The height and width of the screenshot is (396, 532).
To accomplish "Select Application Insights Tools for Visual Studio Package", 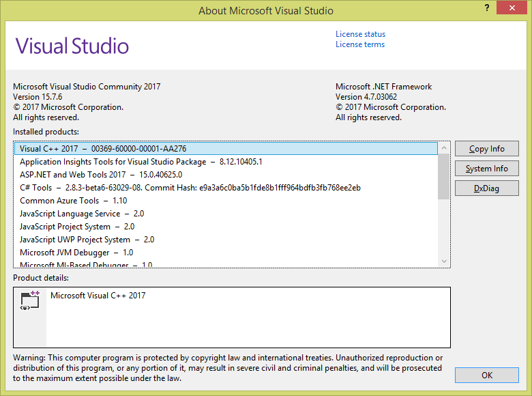I will tap(226, 162).
